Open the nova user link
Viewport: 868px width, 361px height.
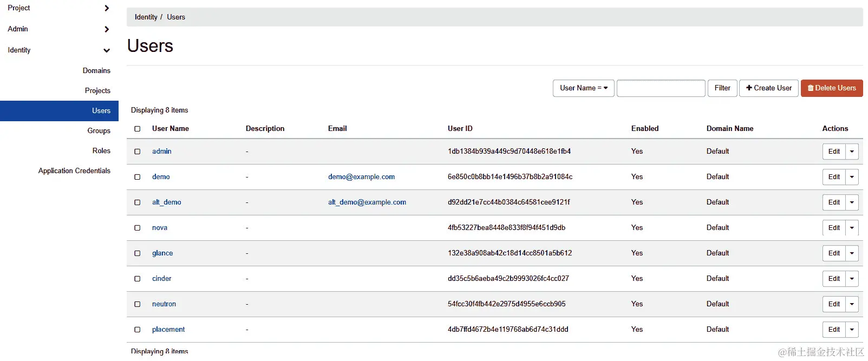159,228
